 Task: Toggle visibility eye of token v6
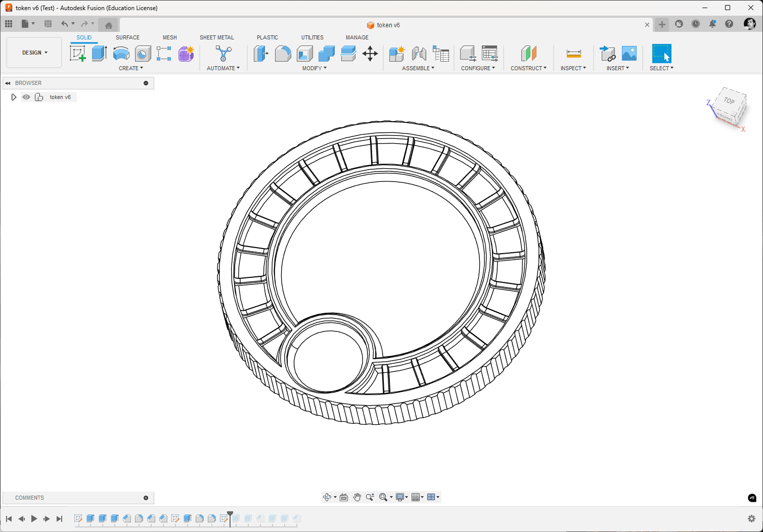point(26,97)
